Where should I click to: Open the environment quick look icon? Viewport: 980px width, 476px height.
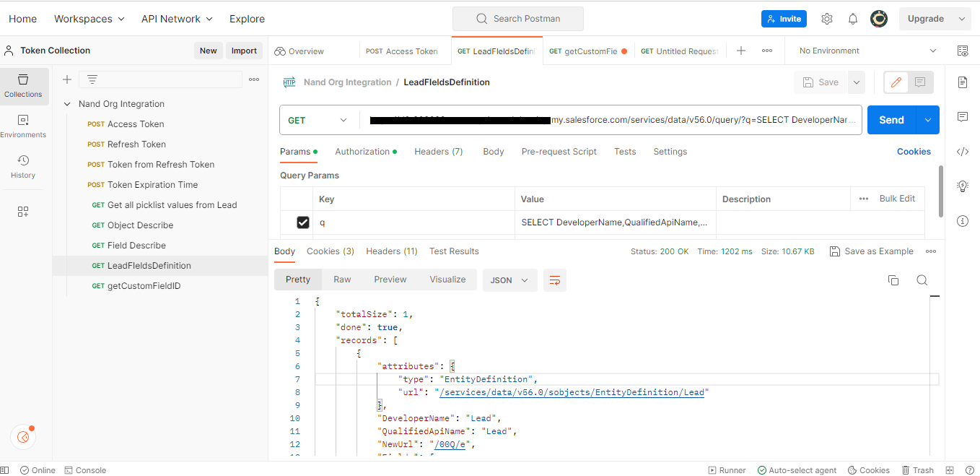pos(963,51)
